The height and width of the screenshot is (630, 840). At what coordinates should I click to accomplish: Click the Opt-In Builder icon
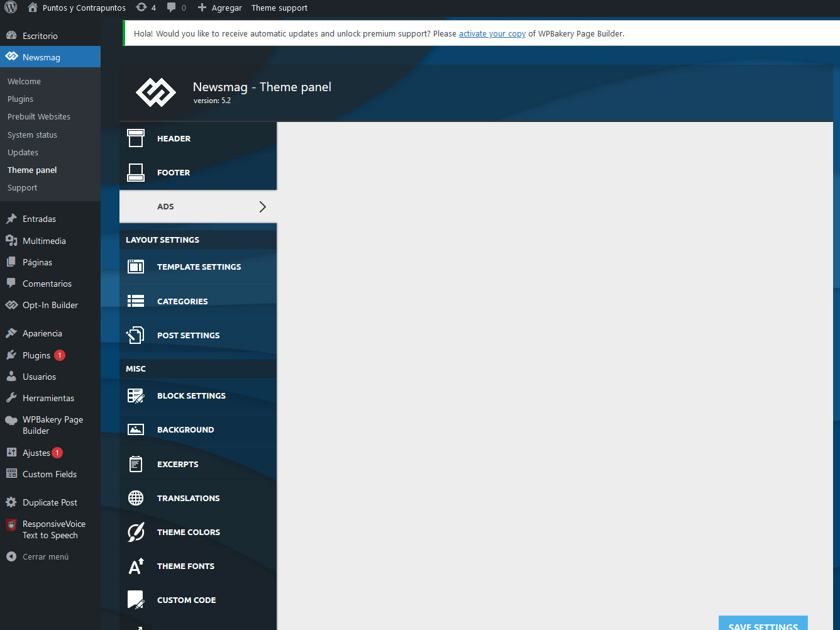[11, 305]
